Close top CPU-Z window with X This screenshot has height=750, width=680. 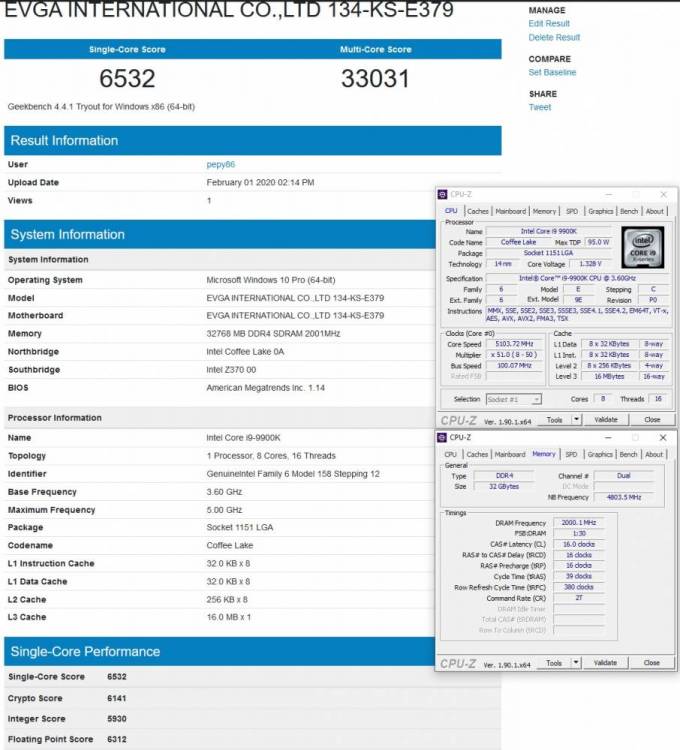(x=663, y=194)
